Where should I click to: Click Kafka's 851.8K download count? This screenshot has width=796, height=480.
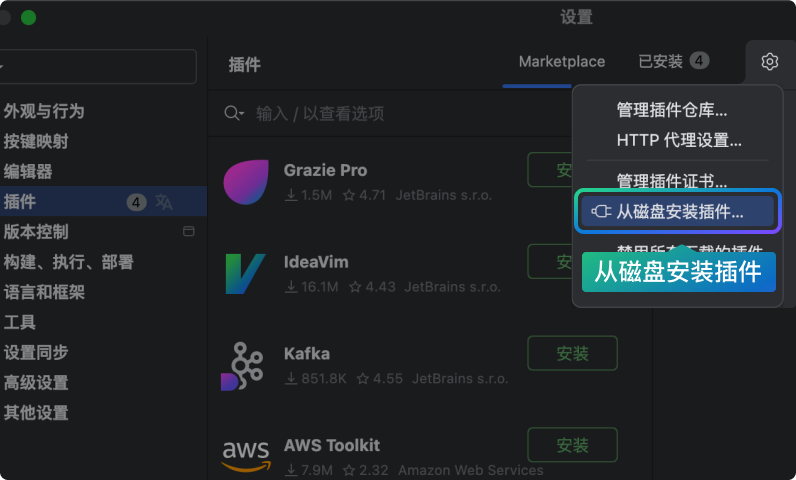pyautogui.click(x=316, y=379)
